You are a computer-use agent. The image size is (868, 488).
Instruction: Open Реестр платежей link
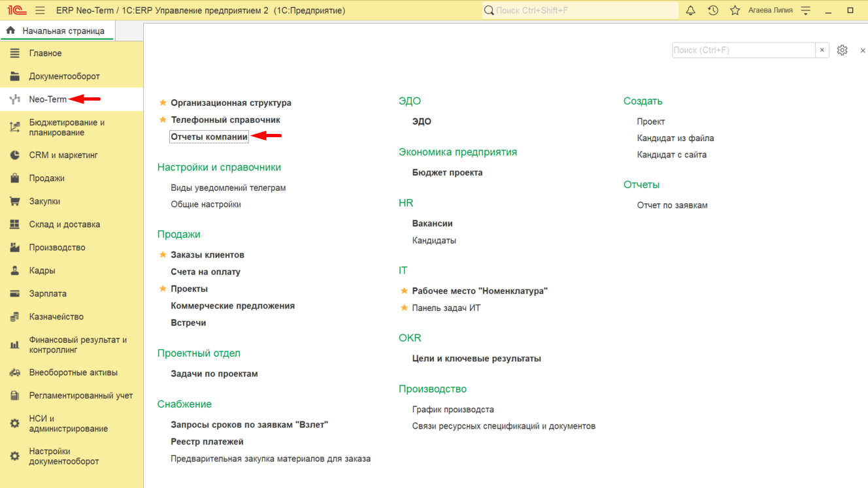pyautogui.click(x=207, y=442)
